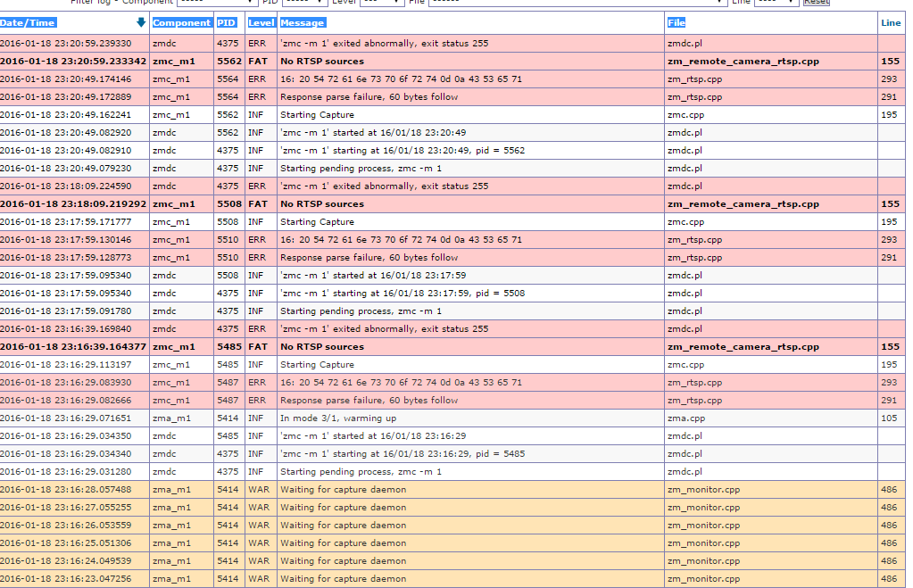Click timestamp 2016-01-18 23:20:49.174146
The width and height of the screenshot is (913, 588).
pos(66,79)
